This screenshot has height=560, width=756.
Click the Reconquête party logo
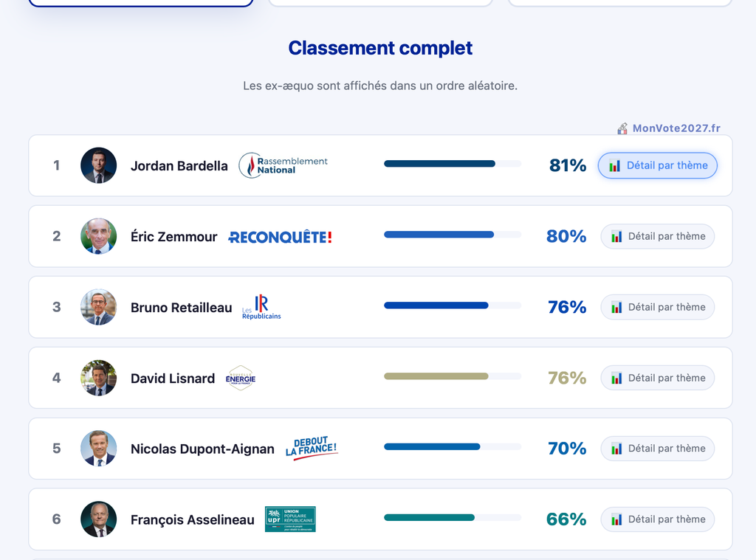pos(281,237)
